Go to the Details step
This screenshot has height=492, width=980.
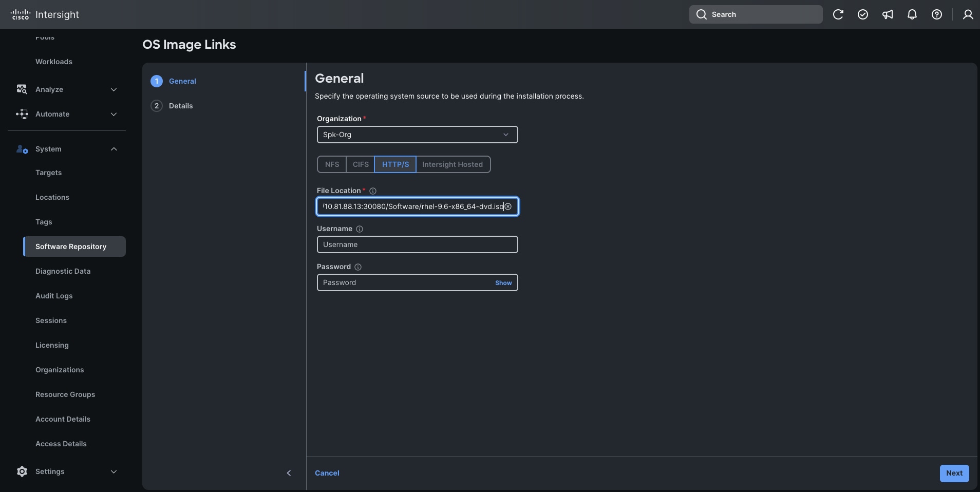[x=180, y=106]
